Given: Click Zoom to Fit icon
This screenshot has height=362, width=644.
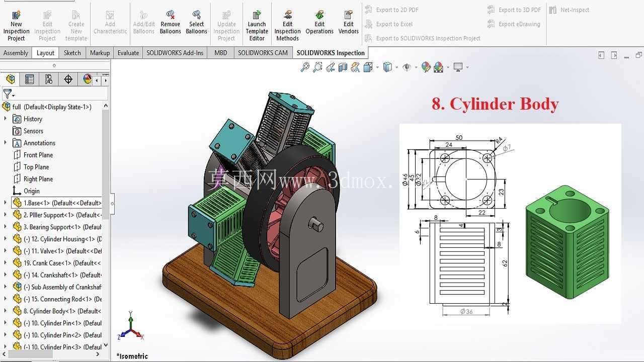Looking at the screenshot, I should [x=305, y=67].
